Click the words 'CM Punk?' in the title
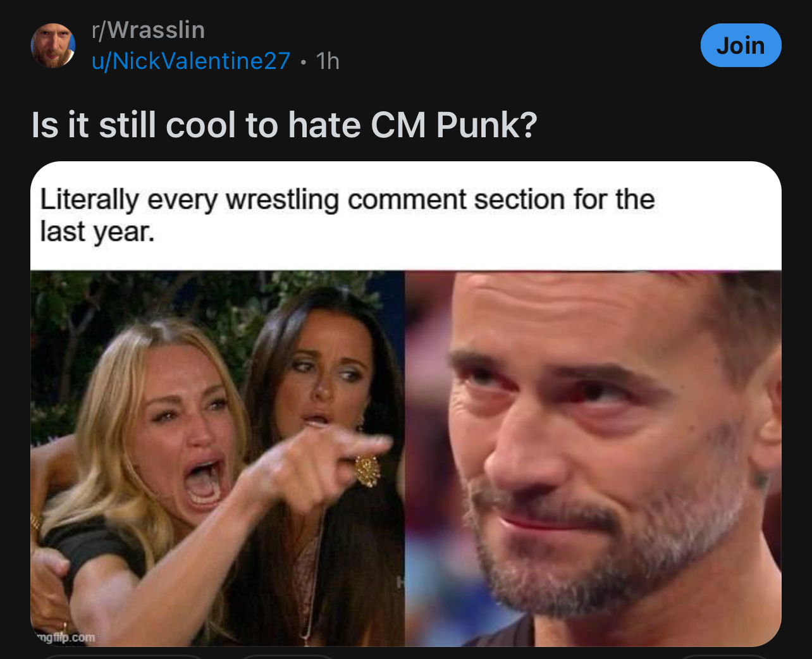This screenshot has height=659, width=812. [454, 125]
